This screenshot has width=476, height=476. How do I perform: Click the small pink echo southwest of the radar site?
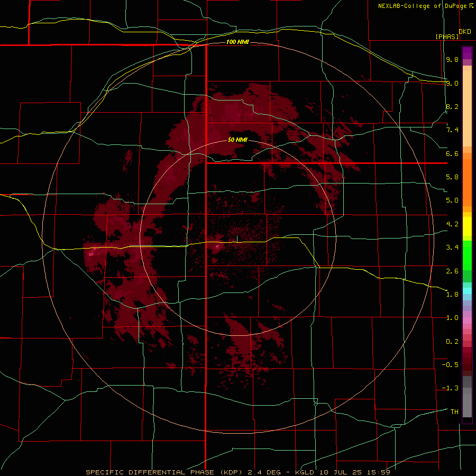click(x=217, y=247)
